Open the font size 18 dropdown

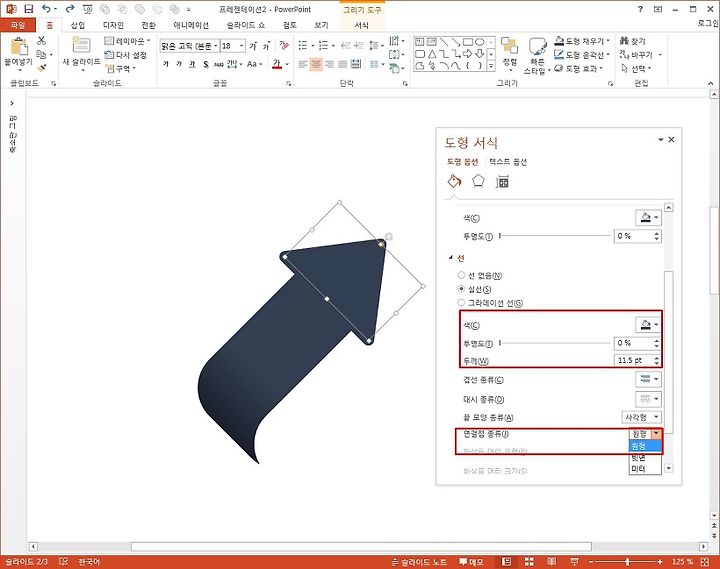pos(242,46)
